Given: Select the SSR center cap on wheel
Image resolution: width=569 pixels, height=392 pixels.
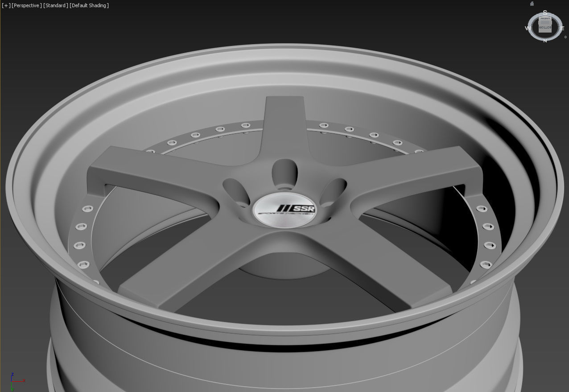Looking at the screenshot, I should [x=284, y=210].
